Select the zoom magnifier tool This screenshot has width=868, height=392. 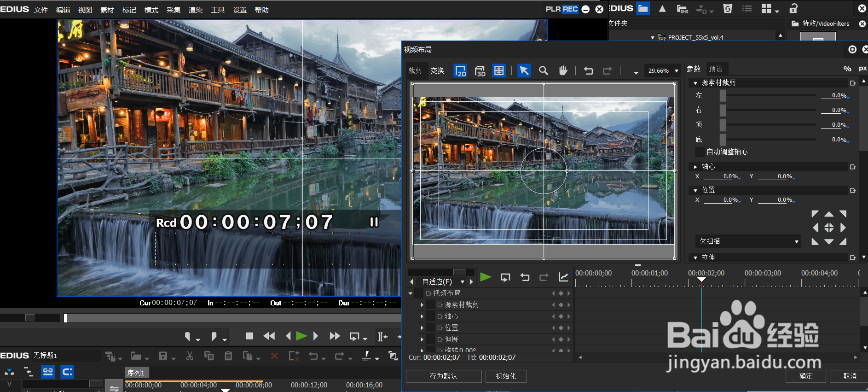544,70
